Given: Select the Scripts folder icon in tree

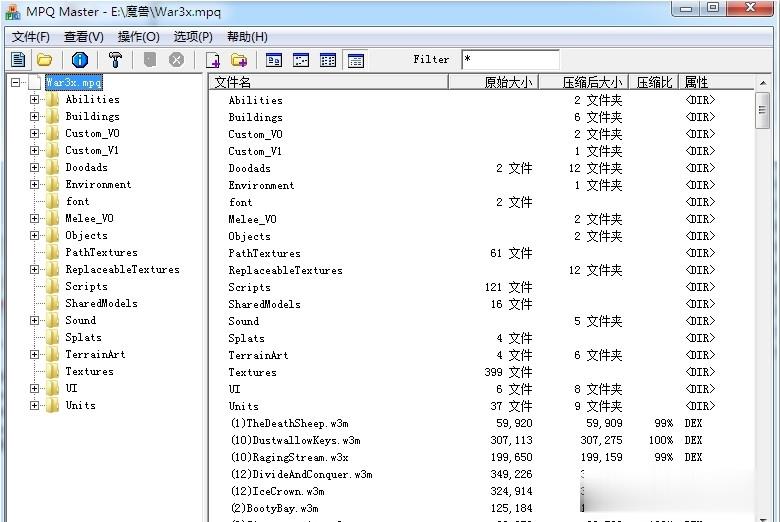Looking at the screenshot, I should (52, 287).
